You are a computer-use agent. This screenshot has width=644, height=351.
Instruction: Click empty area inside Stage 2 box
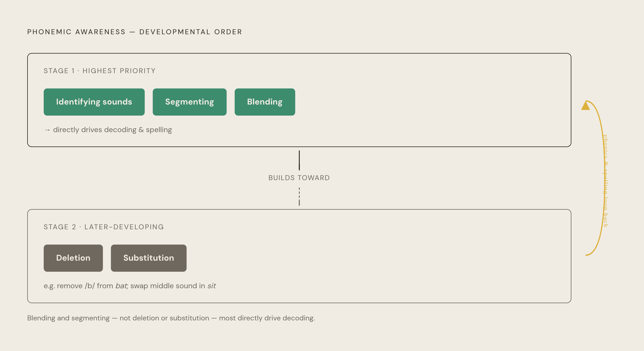[375, 257]
